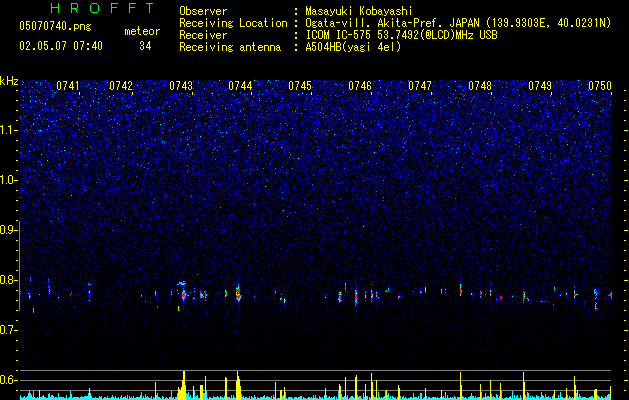Select the ICOM IC-575 53.7492 MHz USB text
The image size is (629, 400).
pos(401,35)
